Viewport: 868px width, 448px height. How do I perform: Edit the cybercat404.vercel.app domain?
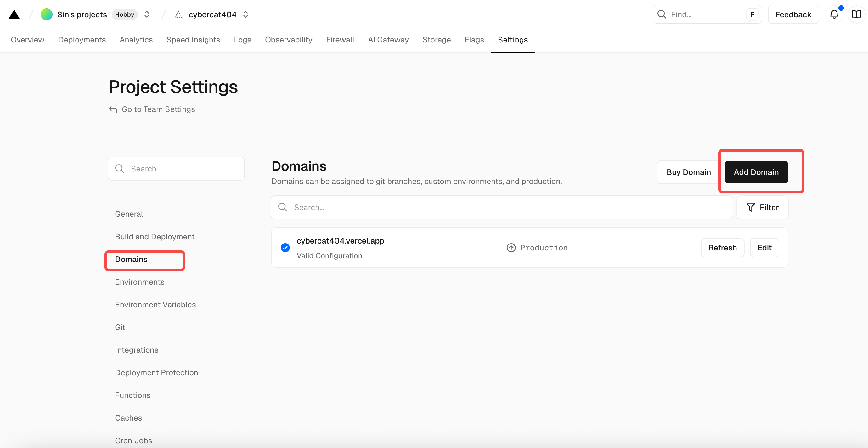[x=764, y=248]
